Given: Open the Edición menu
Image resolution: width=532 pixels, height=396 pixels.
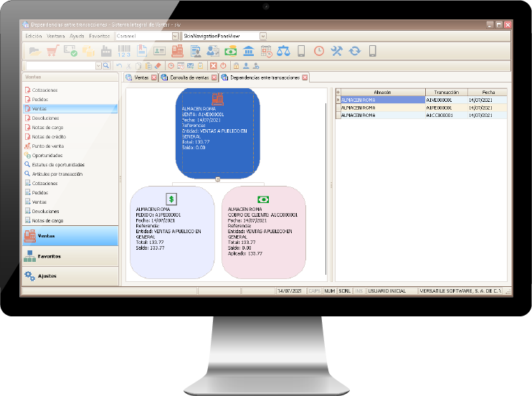Looking at the screenshot, I should (x=34, y=36).
